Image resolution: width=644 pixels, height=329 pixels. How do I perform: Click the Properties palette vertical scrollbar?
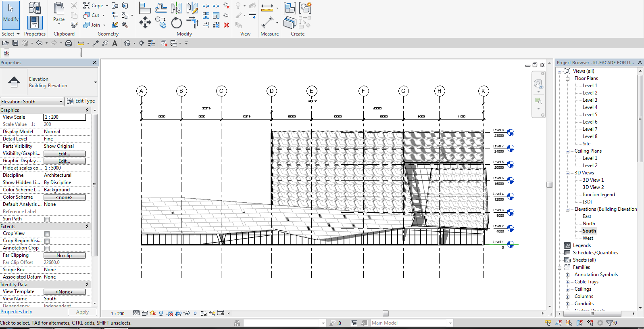click(x=95, y=185)
